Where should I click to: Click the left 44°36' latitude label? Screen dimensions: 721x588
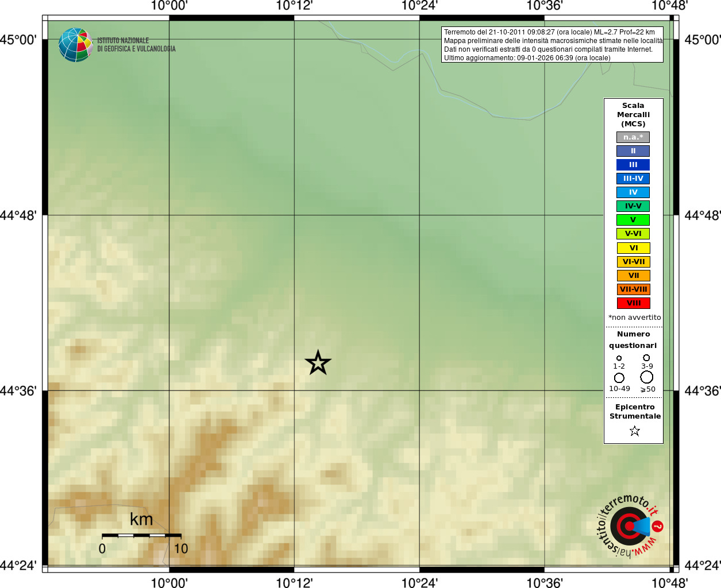coord(18,391)
